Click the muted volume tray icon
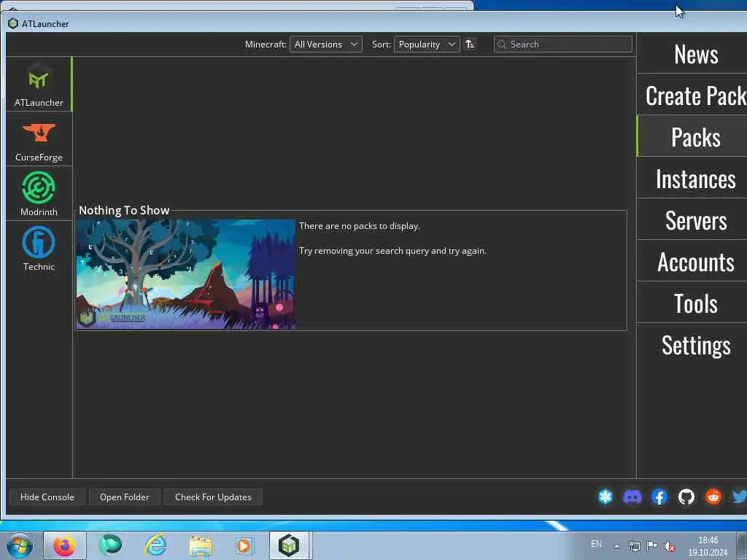Viewport: 747px width, 560px height. tap(670, 546)
